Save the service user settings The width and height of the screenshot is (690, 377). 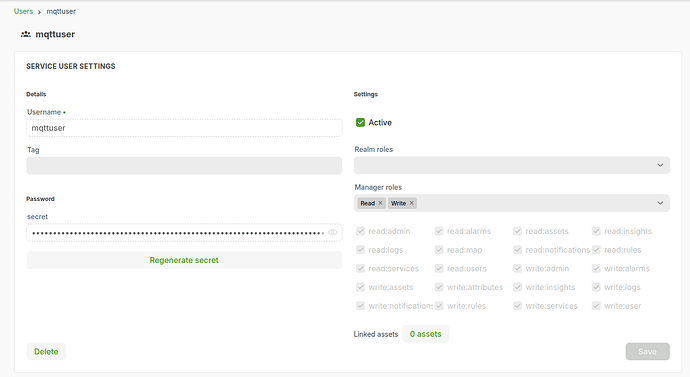point(647,351)
